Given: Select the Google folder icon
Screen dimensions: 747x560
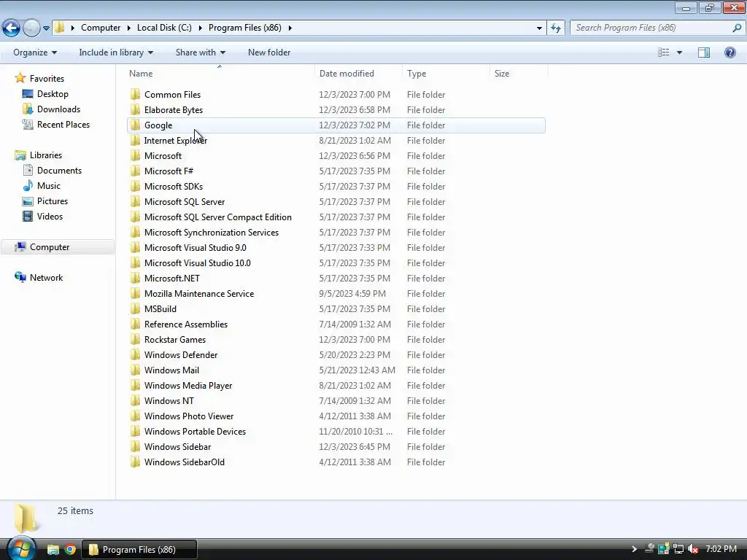Looking at the screenshot, I should tap(135, 125).
